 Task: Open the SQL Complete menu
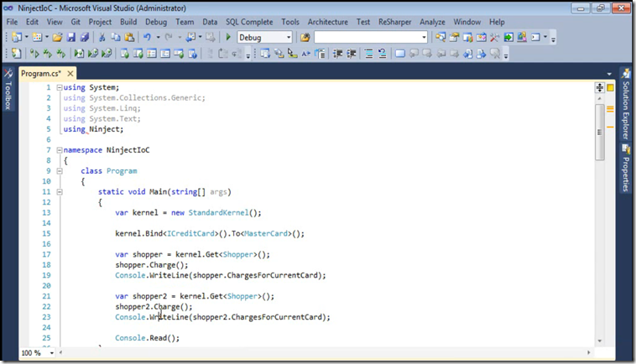[x=249, y=22]
